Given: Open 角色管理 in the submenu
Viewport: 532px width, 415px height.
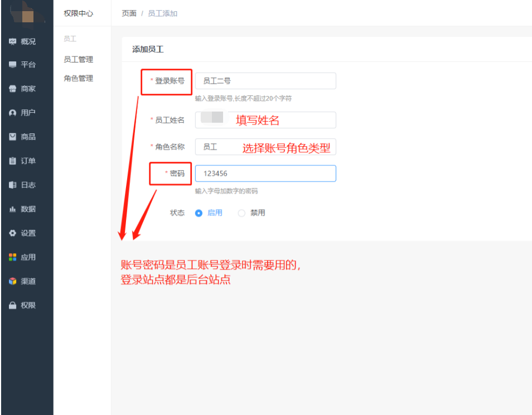Looking at the screenshot, I should point(79,79).
